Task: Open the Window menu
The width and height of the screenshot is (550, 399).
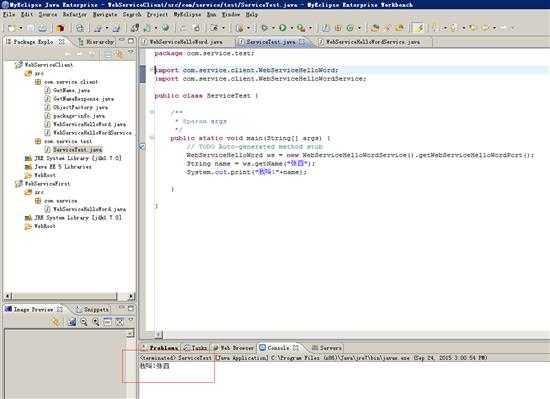Action: [x=231, y=14]
